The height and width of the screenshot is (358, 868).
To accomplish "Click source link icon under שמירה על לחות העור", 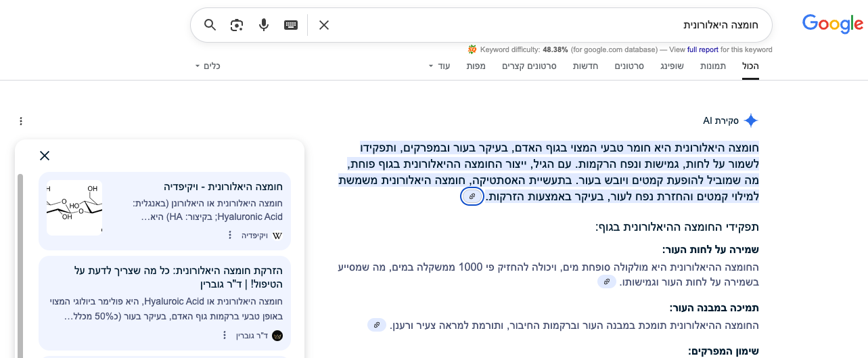I will (607, 282).
